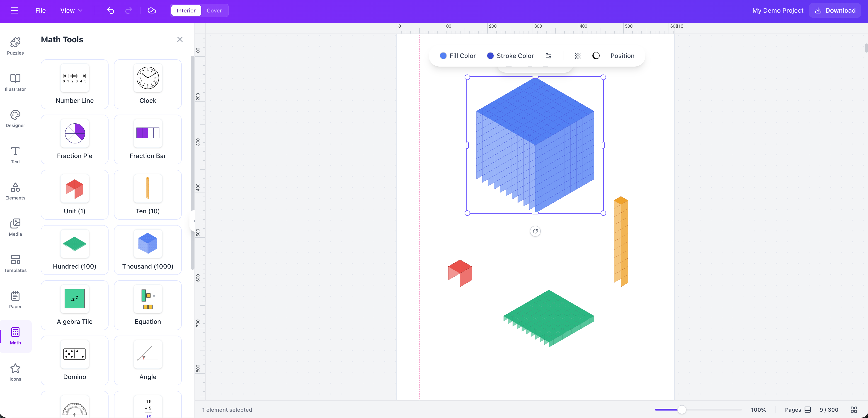The height and width of the screenshot is (418, 868).
Task: Switch to the Interior tab
Action: (x=186, y=10)
